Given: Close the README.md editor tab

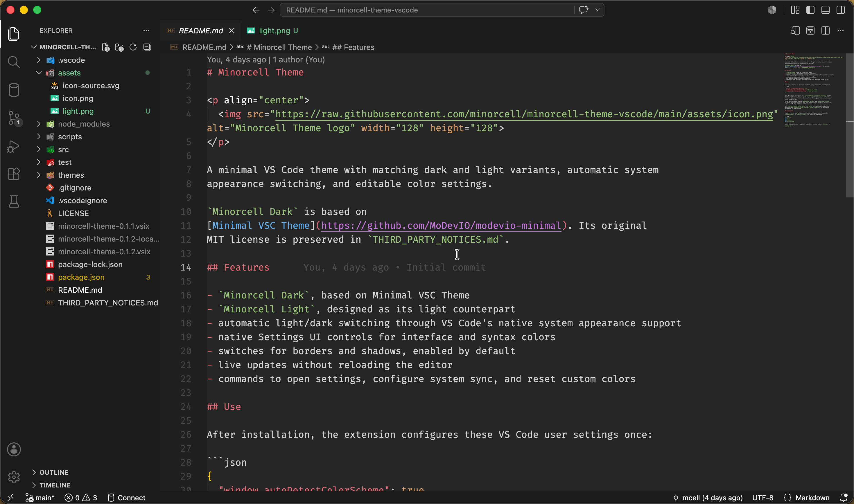Looking at the screenshot, I should [x=232, y=30].
